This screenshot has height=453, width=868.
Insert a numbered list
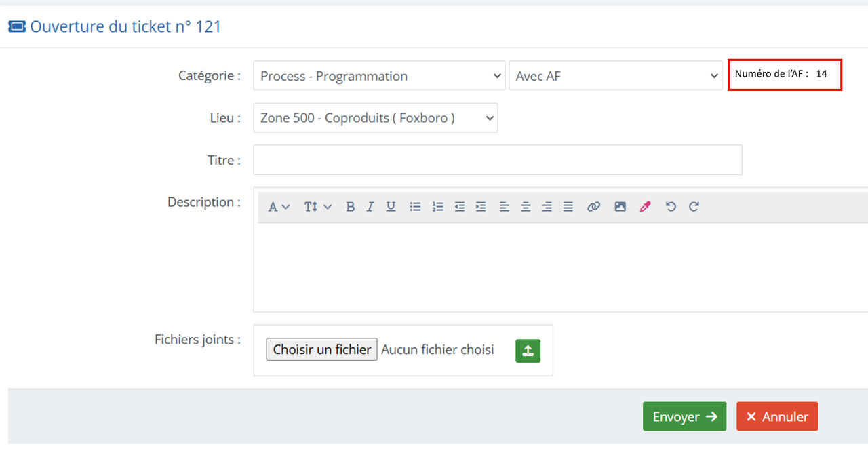[x=437, y=207]
